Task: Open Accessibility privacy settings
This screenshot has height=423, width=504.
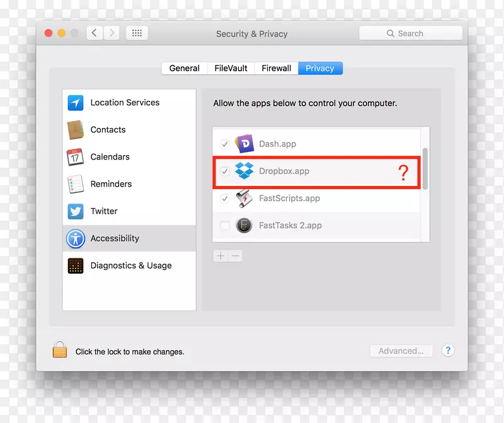Action: pos(115,238)
